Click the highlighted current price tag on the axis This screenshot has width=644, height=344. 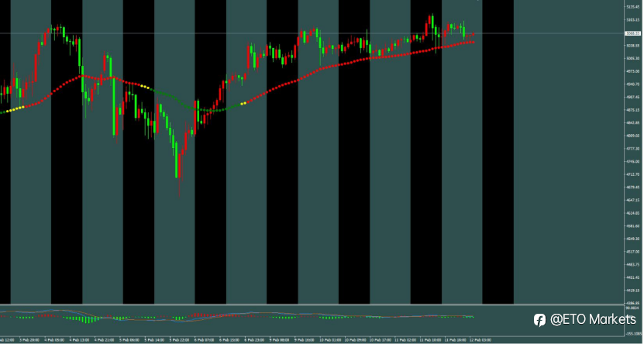pos(633,33)
